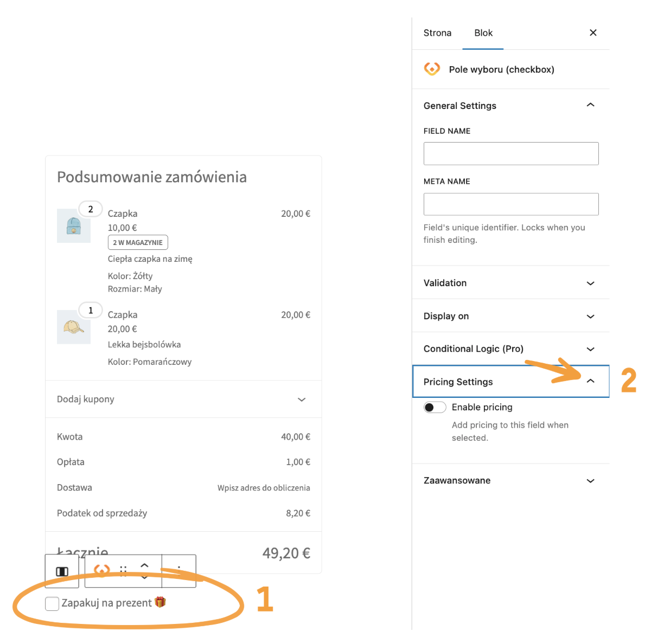Click the Pole wyboru block icon in the sidebar
Viewport: 664px width, 644px height.
coord(432,69)
